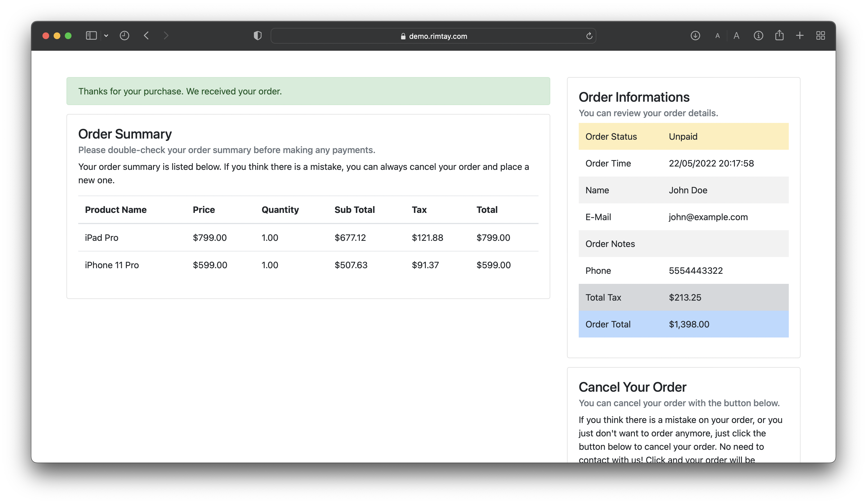867x504 pixels.
Task: Navigate back to the previous page
Action: coord(146,35)
